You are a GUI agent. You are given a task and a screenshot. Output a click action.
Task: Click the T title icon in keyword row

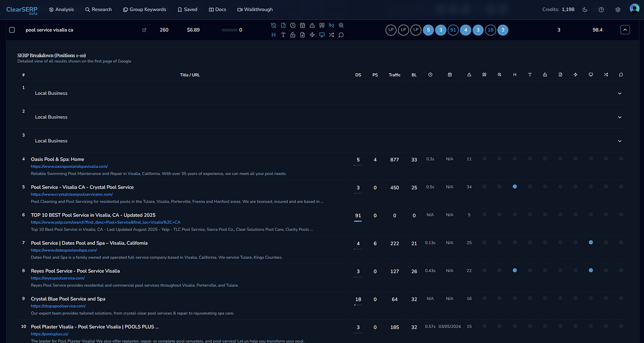283,35
